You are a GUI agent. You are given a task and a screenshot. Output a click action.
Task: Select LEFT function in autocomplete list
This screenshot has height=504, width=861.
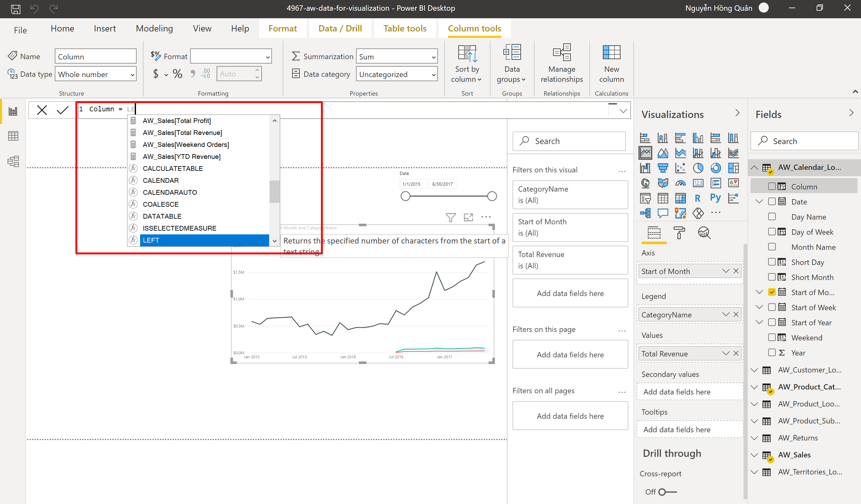coord(204,240)
